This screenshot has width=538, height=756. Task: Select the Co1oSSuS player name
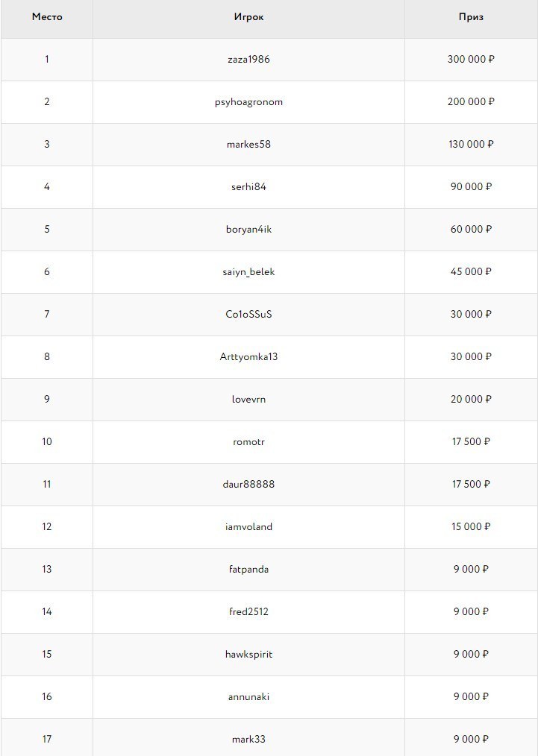click(x=248, y=314)
